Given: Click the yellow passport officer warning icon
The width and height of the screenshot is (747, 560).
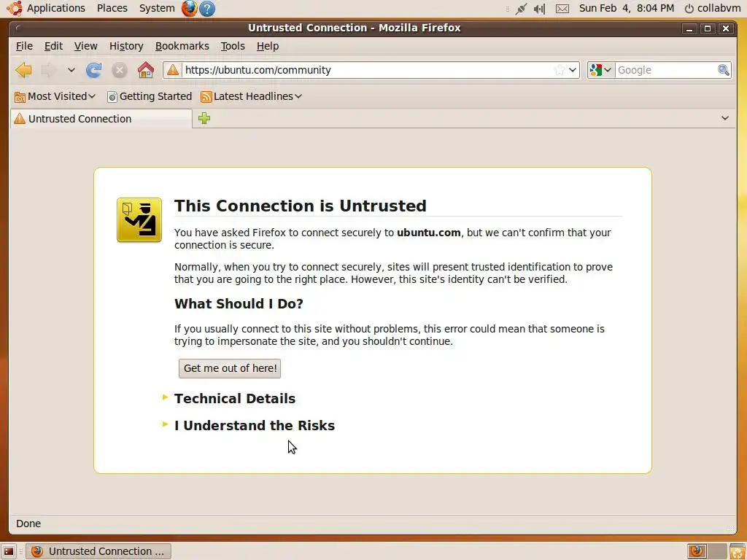Looking at the screenshot, I should [x=139, y=220].
